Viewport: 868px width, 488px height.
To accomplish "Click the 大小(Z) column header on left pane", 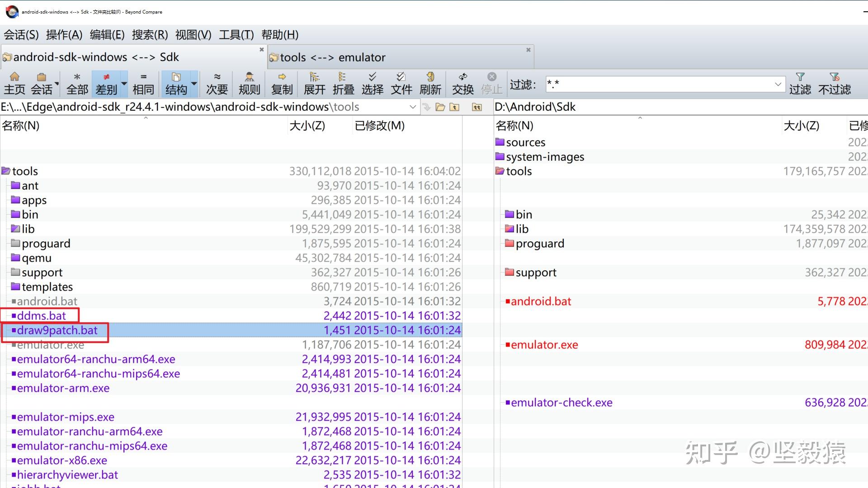I will 307,126.
